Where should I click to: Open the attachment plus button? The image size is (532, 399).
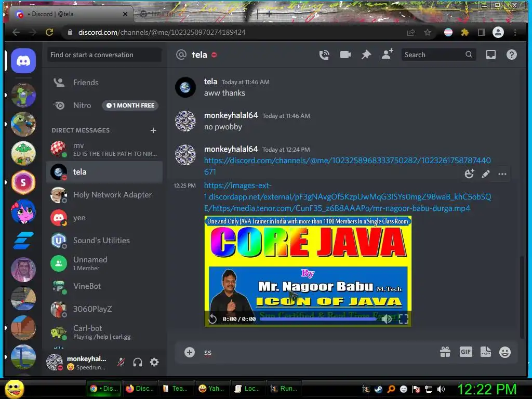click(189, 352)
